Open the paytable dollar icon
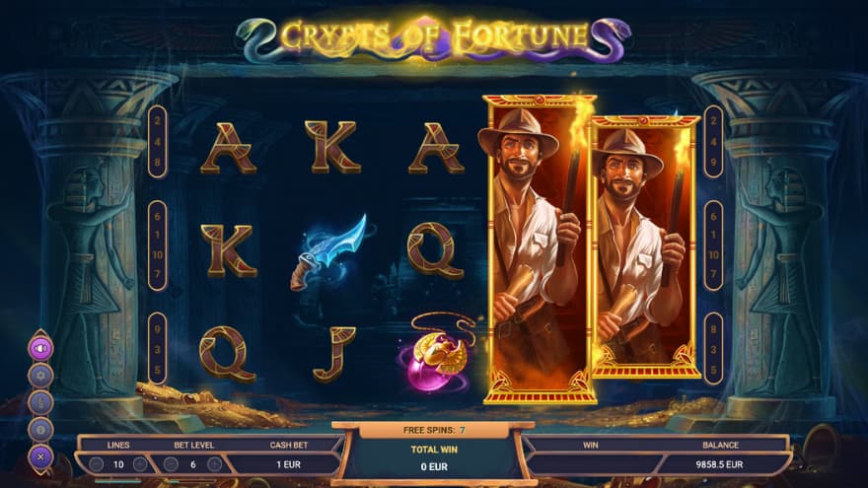868x488 pixels. (x=41, y=403)
